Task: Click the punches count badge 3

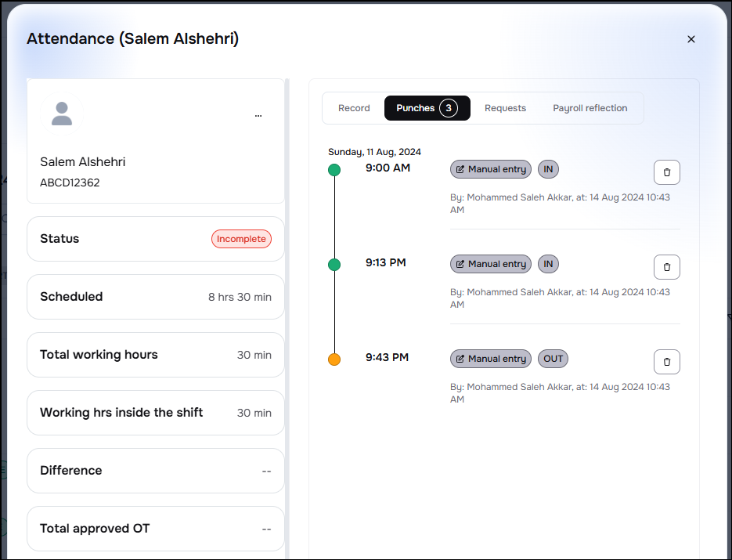Action: [x=449, y=108]
